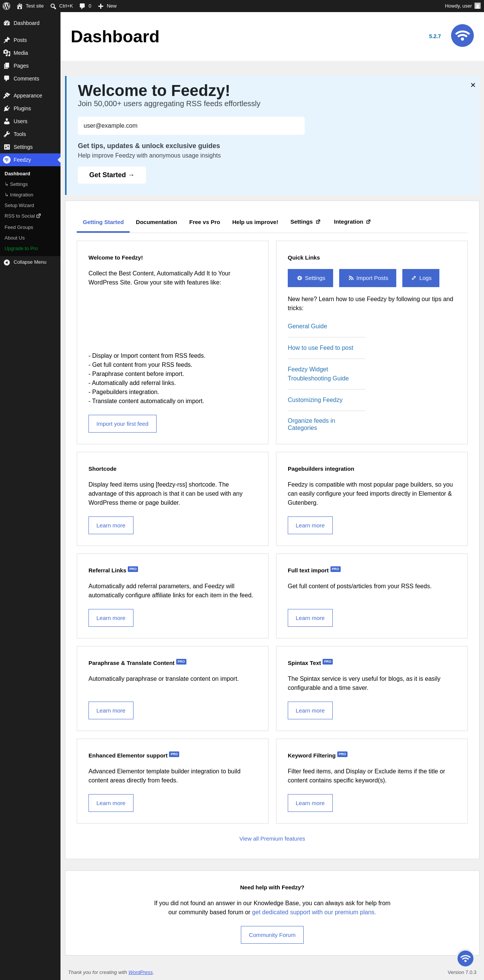Open Feedzy Widget Troubleshooting Guide link
The width and height of the screenshot is (484, 980).
pos(318,374)
